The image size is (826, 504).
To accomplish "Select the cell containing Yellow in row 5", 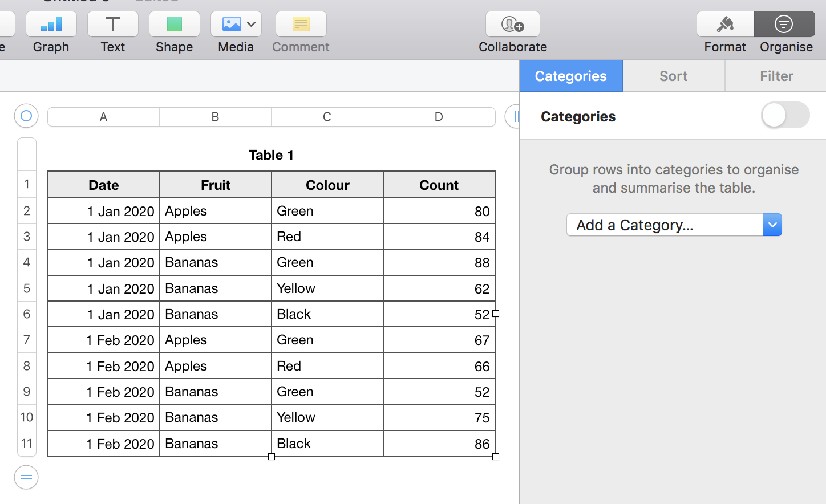I will click(327, 288).
